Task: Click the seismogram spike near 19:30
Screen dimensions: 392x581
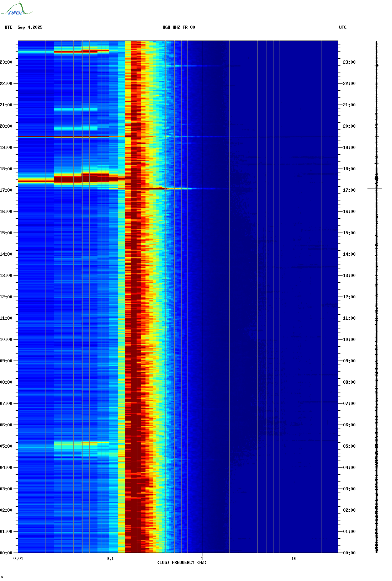Action: click(x=377, y=136)
